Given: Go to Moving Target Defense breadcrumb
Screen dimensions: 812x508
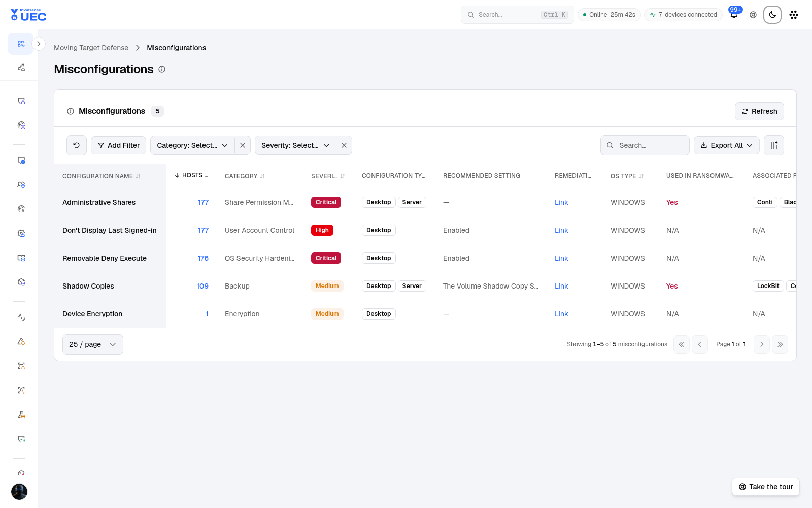Looking at the screenshot, I should click(x=91, y=48).
